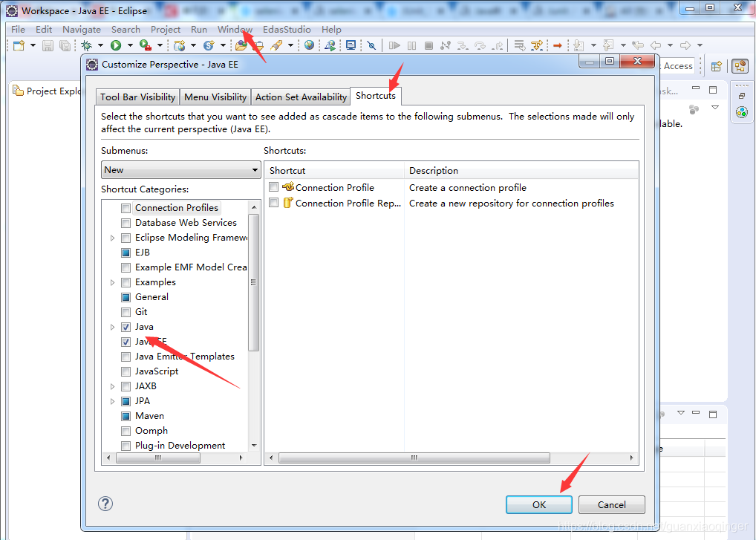
Task: Switch to Menu Visibility tab
Action: (215, 97)
